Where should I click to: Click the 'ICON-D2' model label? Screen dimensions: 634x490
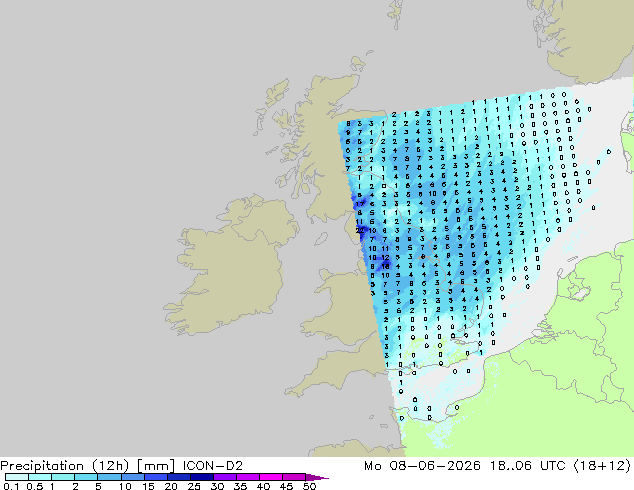click(213, 466)
